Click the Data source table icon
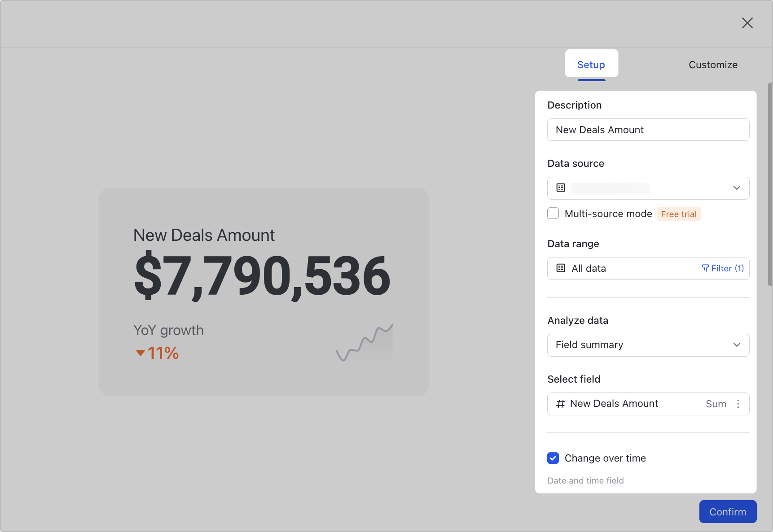 [560, 188]
